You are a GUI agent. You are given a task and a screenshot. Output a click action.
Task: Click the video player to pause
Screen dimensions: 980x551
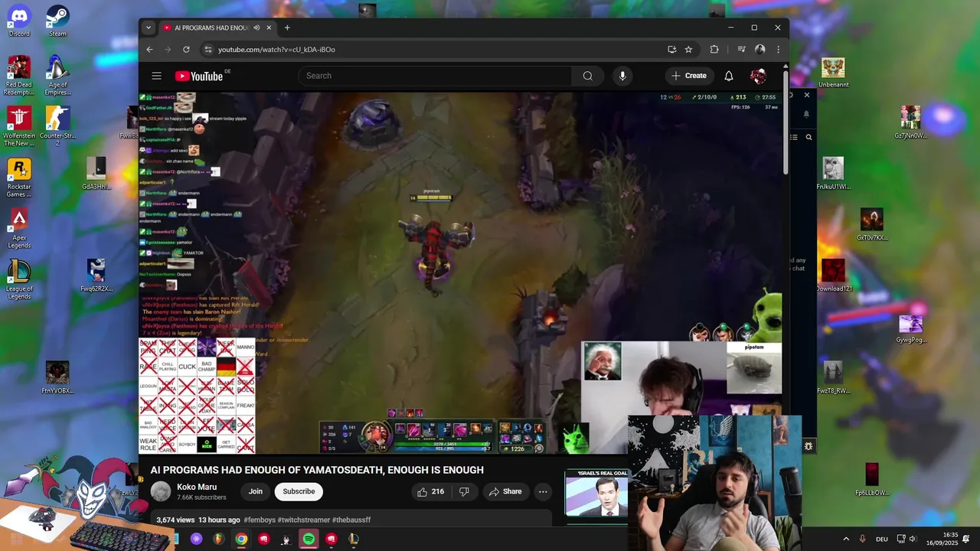coord(459,273)
